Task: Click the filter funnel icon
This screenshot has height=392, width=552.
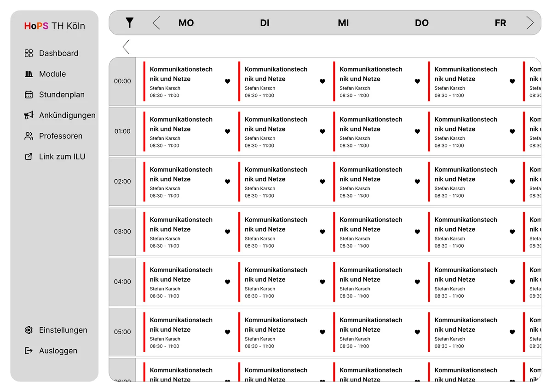Action: coord(130,23)
